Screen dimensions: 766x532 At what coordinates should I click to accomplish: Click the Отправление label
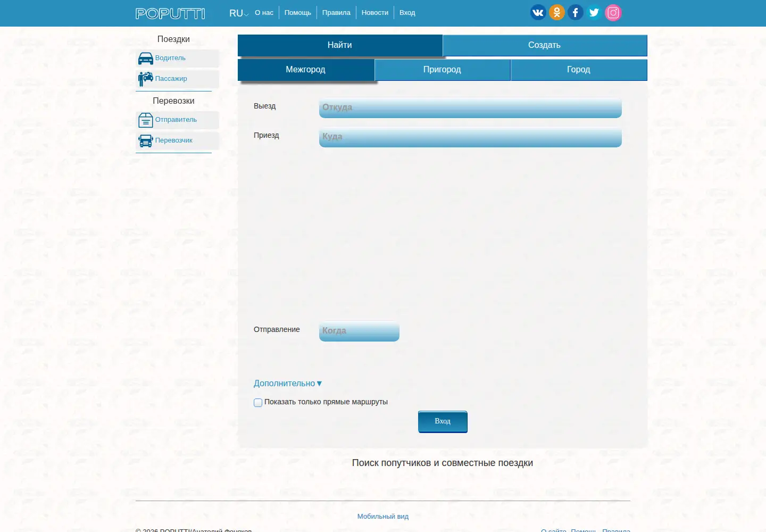click(277, 330)
